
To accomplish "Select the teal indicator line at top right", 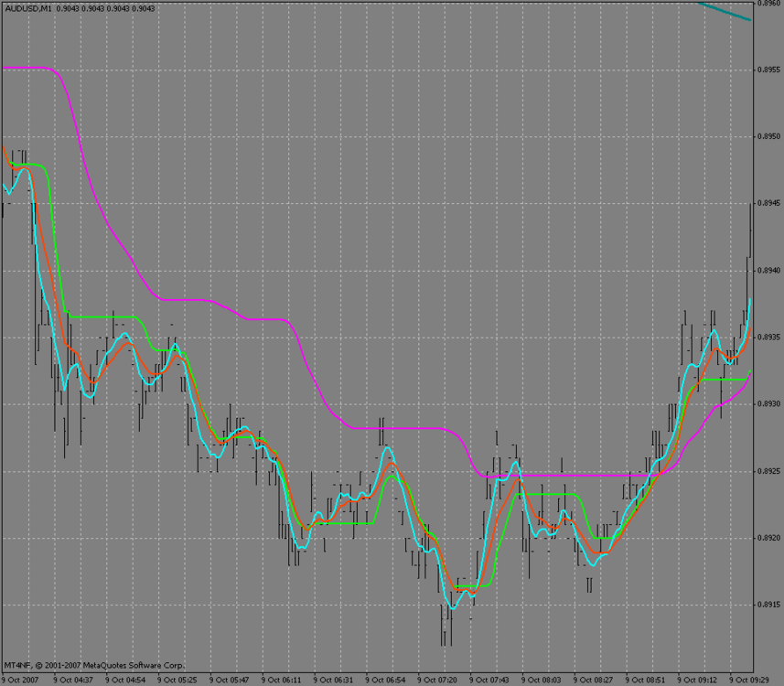I will pyautogui.click(x=725, y=11).
